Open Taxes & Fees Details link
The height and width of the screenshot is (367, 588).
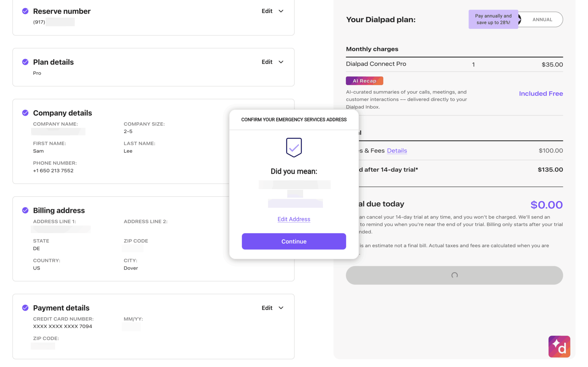397,150
